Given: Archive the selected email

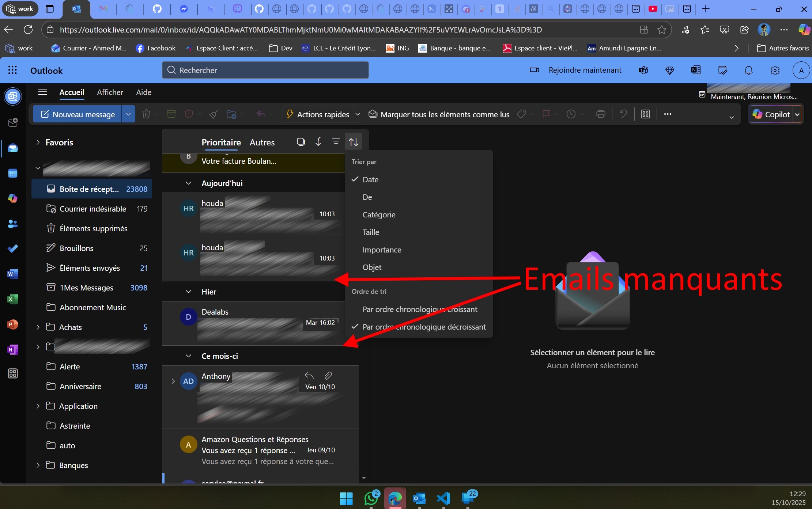Looking at the screenshot, I should (x=171, y=114).
